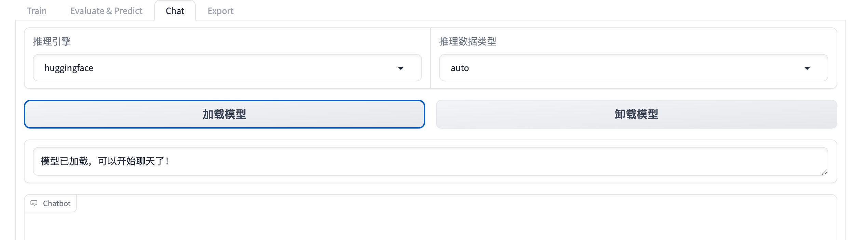Screen dimensions: 868x240
Task: Expand the 推理数据类型 dropdown arrow
Action: point(807,68)
